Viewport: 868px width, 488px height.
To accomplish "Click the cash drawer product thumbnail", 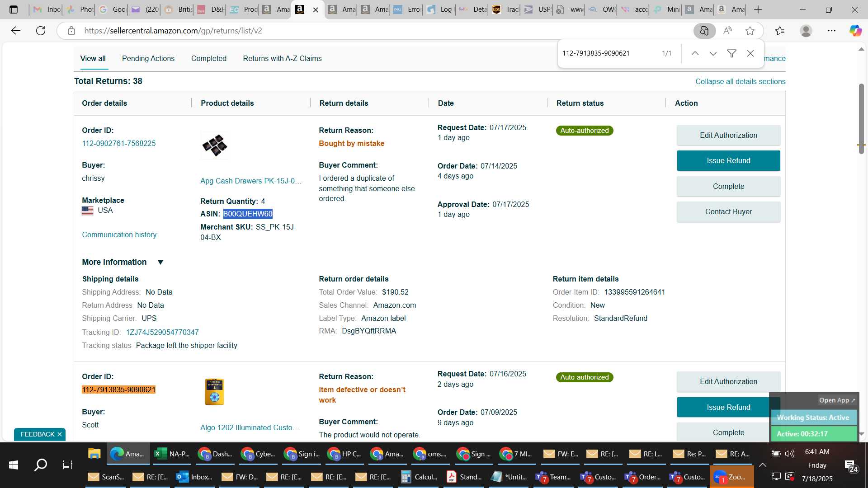I will click(214, 145).
